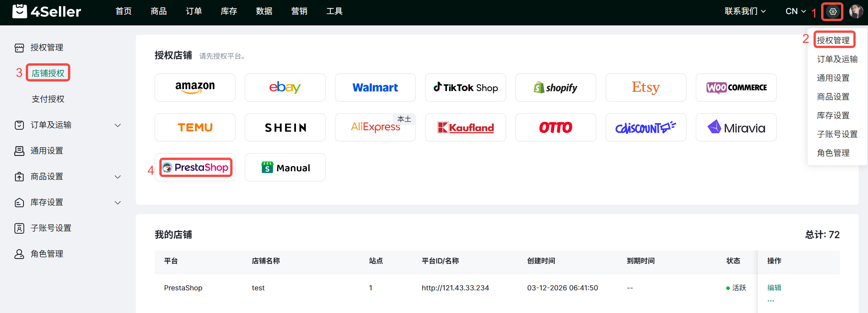
Task: Open 支付授权 in the sidebar
Action: pyautogui.click(x=48, y=99)
